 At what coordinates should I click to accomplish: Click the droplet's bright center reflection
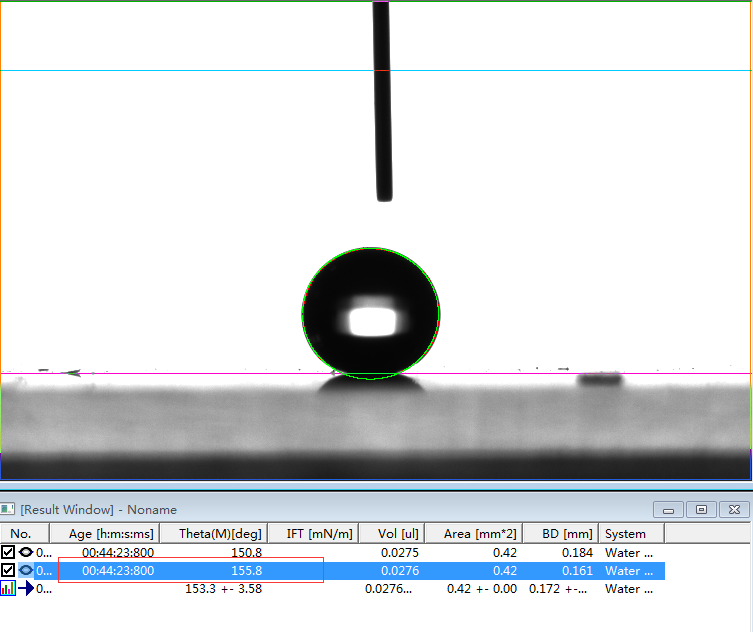coord(370,321)
